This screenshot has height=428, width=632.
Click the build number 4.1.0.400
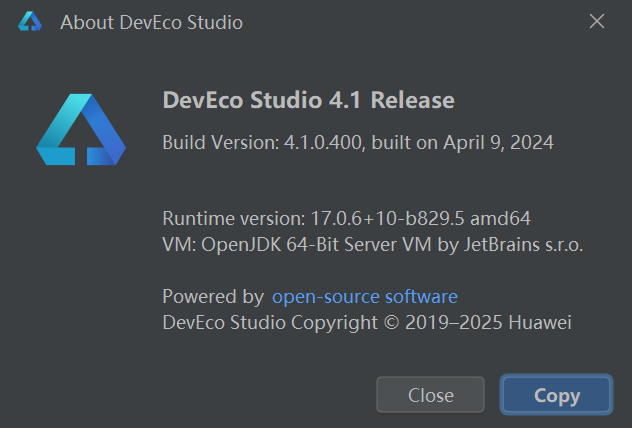coord(324,142)
